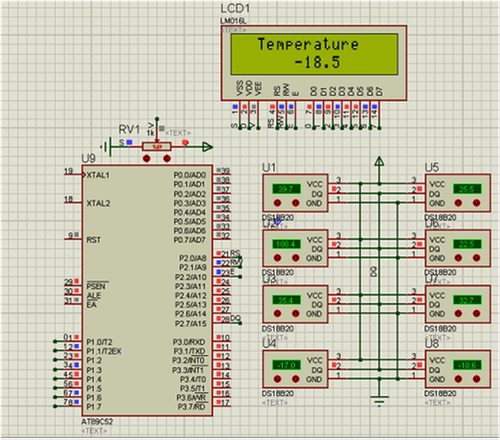Click the right red button on sensor U4
500x440 pixels.
295,379
